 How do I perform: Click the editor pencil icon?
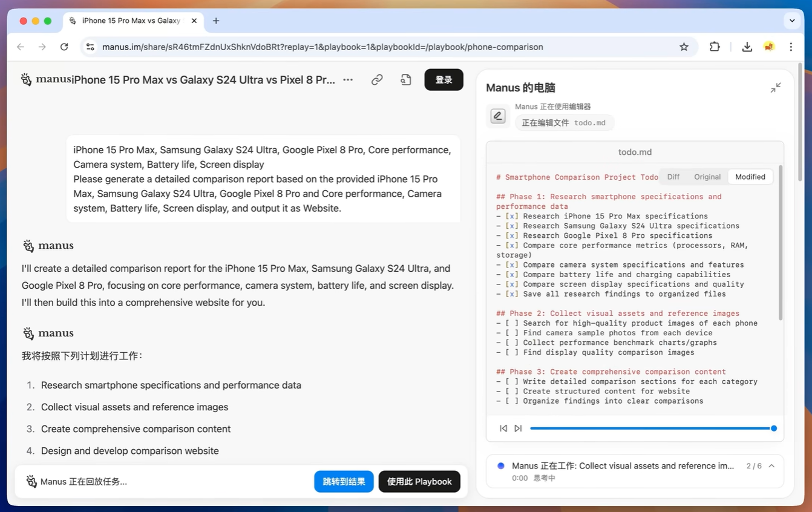click(x=498, y=116)
